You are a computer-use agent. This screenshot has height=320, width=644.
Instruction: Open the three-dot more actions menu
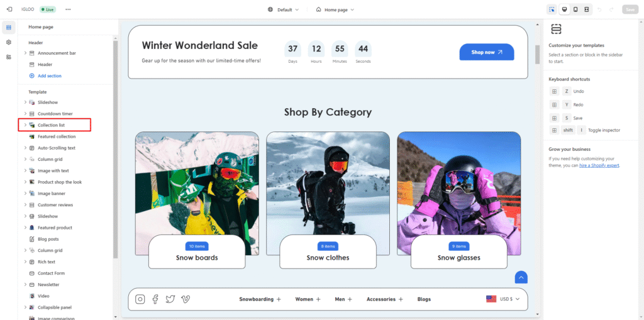(x=68, y=9)
